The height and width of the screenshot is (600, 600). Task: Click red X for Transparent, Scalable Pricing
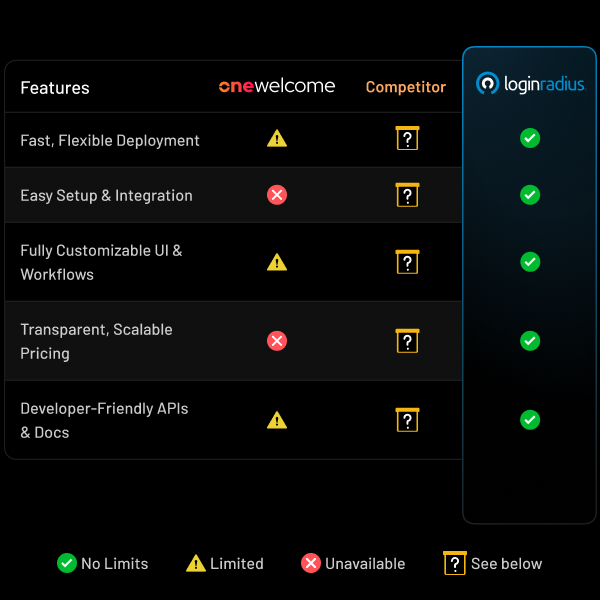point(277,341)
